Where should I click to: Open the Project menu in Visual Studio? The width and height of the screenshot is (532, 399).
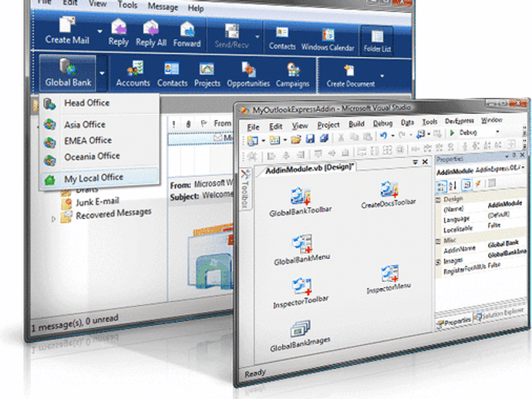coord(328,125)
